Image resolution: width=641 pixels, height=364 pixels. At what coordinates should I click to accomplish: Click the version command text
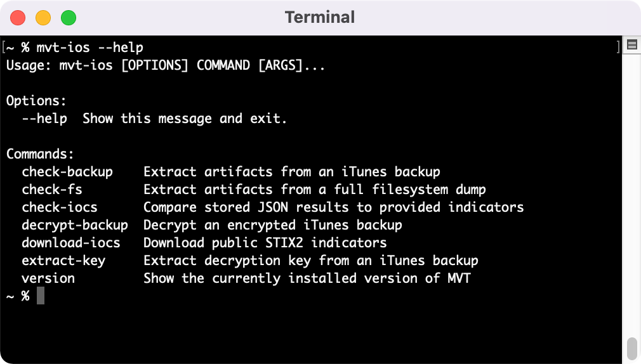point(48,278)
